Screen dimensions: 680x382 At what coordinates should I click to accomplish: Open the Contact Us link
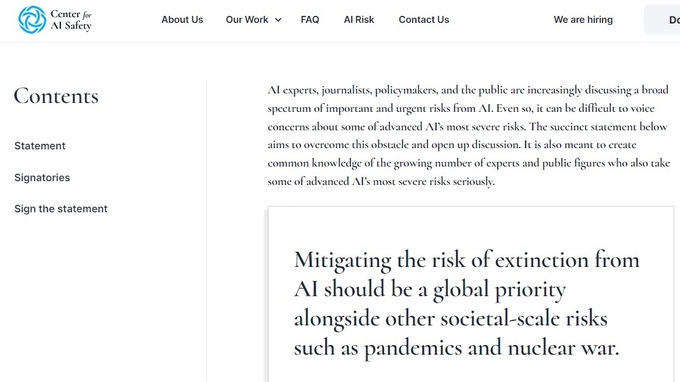click(x=424, y=20)
